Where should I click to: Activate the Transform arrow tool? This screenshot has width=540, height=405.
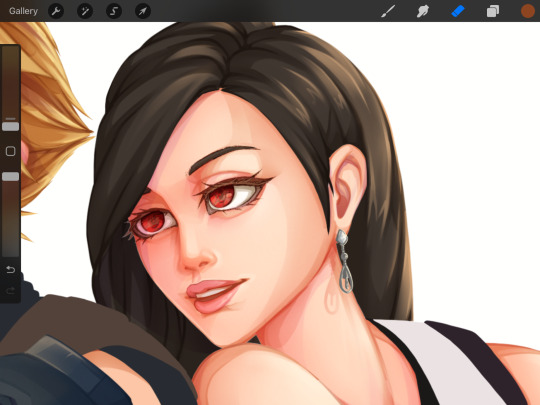pyautogui.click(x=143, y=11)
